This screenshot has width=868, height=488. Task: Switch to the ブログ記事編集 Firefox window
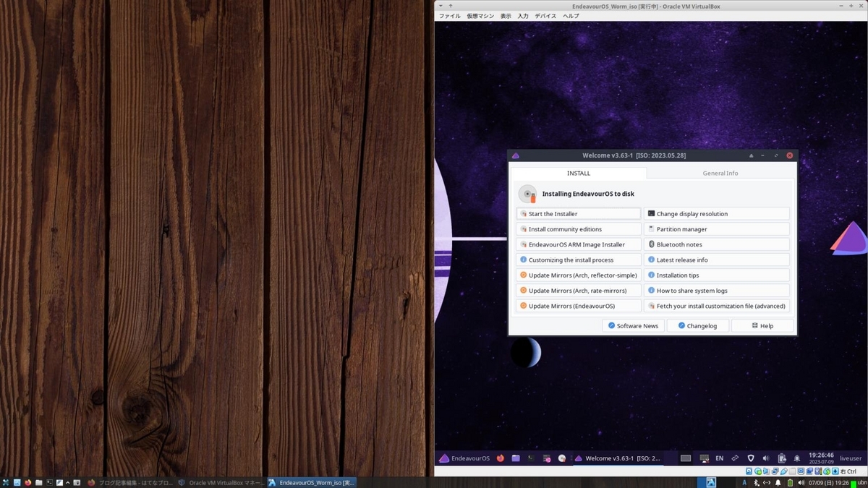click(130, 482)
